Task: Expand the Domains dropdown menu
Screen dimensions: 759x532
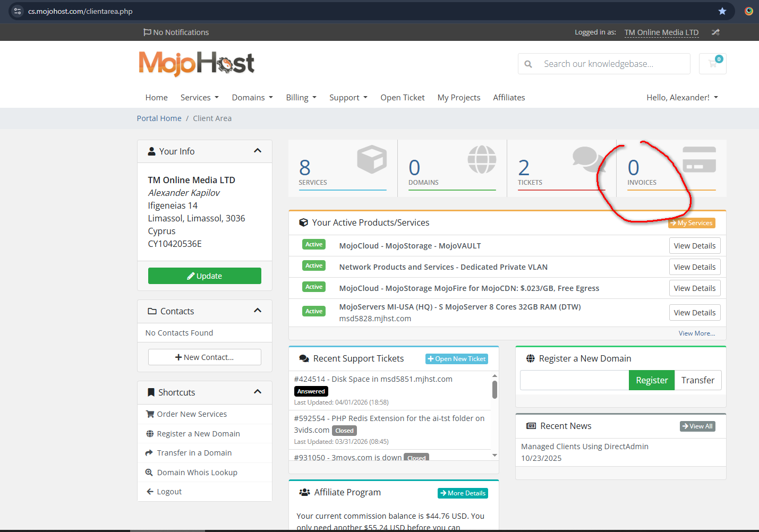Action: pos(253,98)
